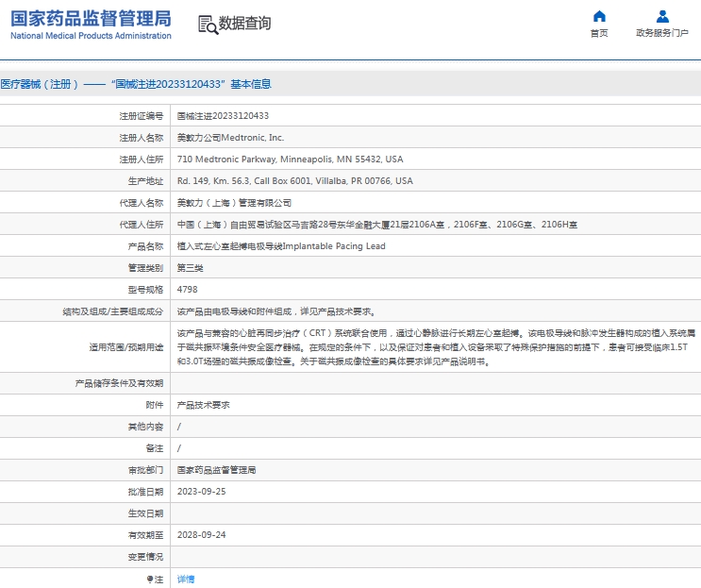701x588 pixels.
Task: Open the 详情 details link
Action: click(186, 580)
